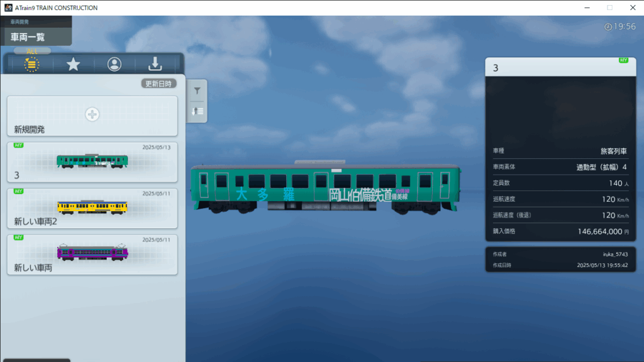
Task: Minimize the ATrain9 window
Action: (587, 8)
